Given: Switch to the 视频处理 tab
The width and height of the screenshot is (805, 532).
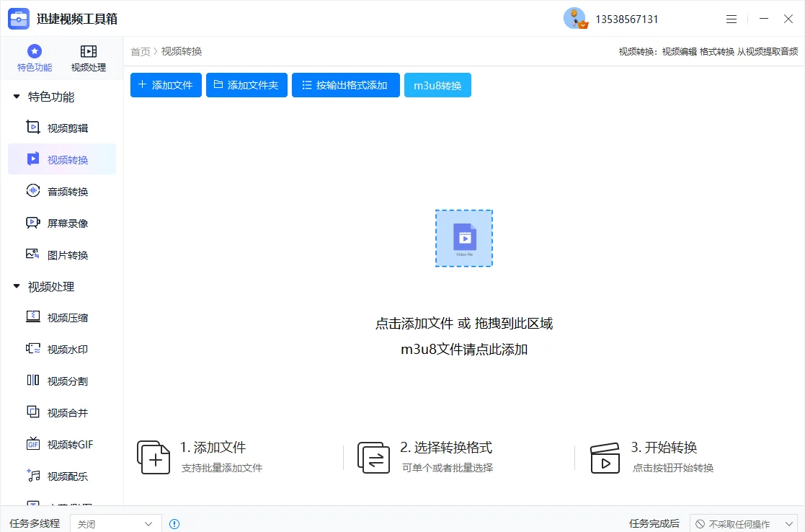Looking at the screenshot, I should [x=89, y=58].
